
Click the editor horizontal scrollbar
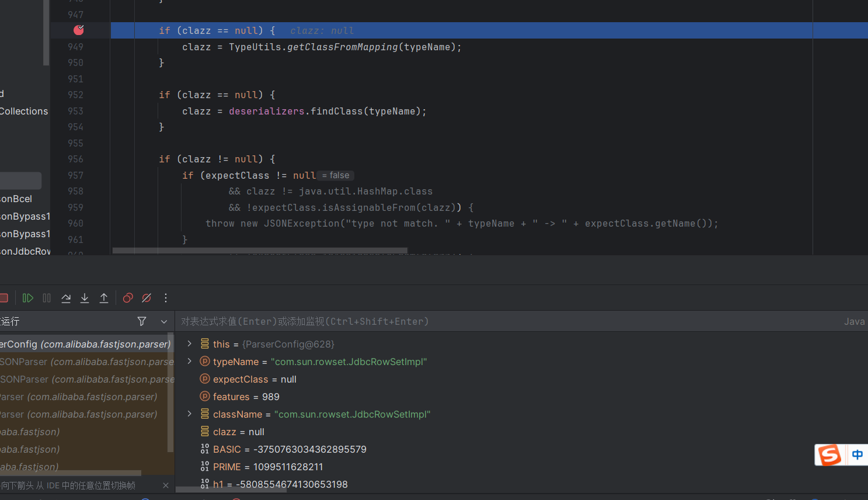pos(260,251)
